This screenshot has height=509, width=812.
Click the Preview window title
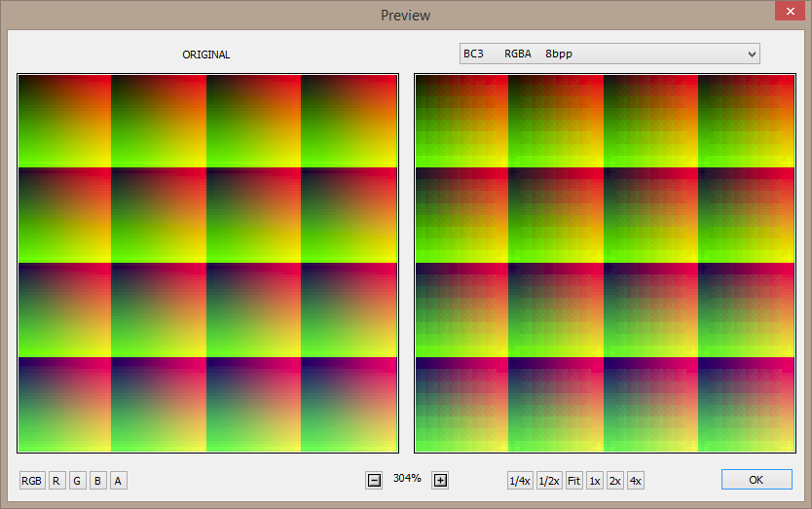(x=405, y=16)
